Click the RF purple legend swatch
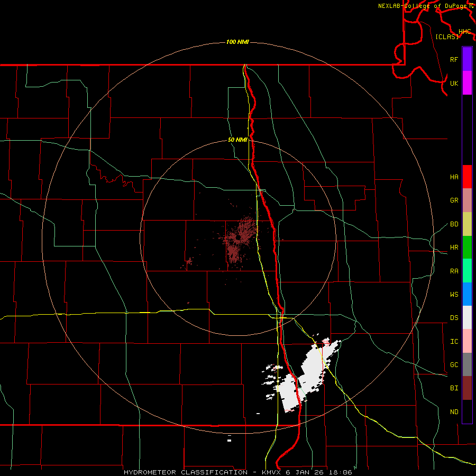 click(467, 59)
